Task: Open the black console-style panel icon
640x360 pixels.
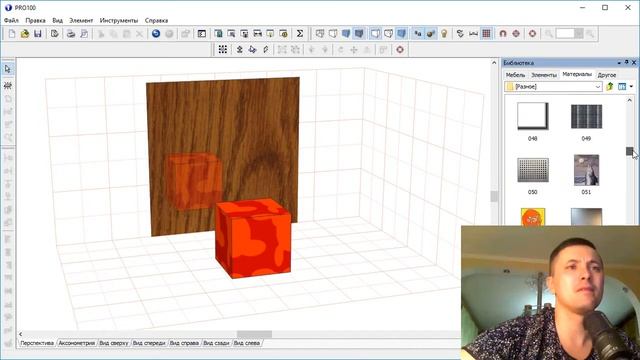Action: (202, 34)
